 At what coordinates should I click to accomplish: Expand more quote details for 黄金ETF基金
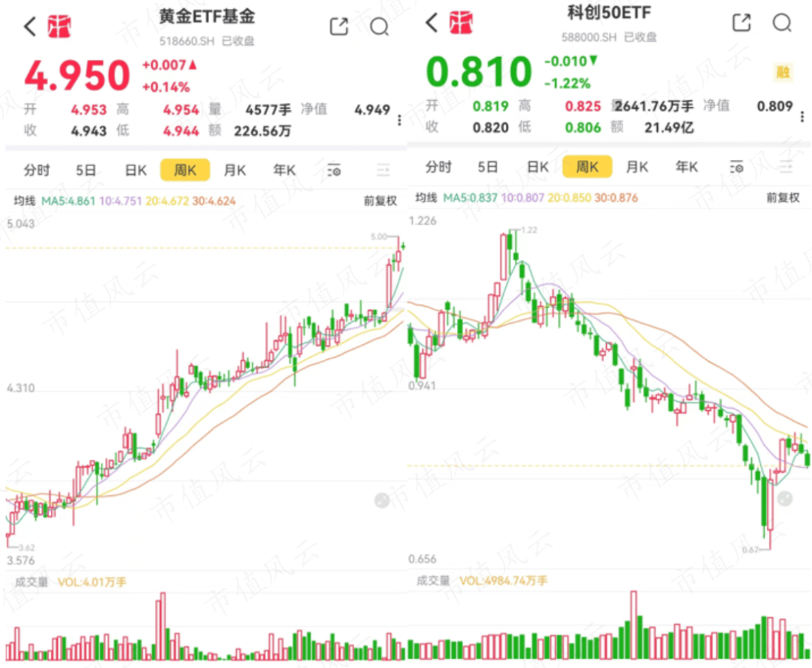(x=399, y=120)
